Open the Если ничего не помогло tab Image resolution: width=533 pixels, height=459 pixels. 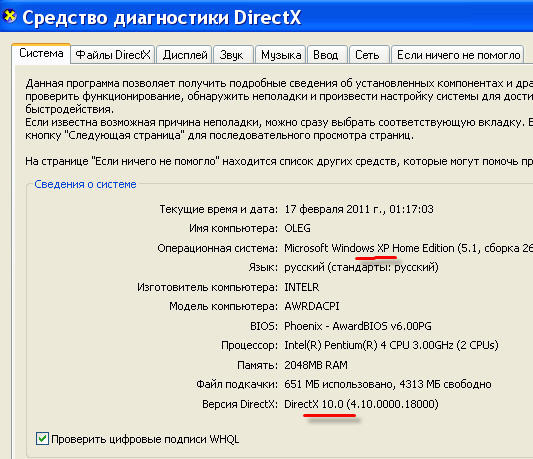click(458, 55)
